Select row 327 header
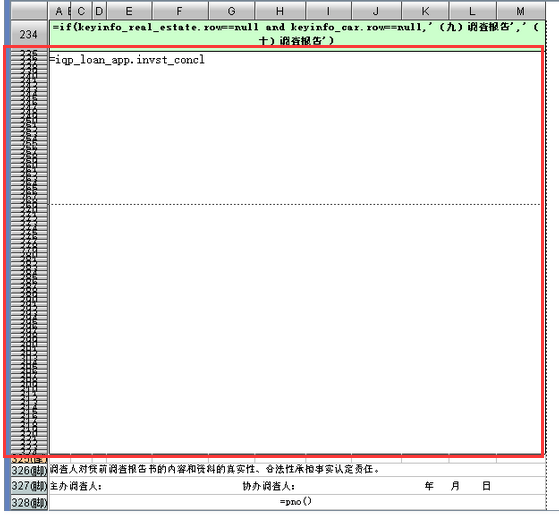The height and width of the screenshot is (517, 559). tap(29, 486)
